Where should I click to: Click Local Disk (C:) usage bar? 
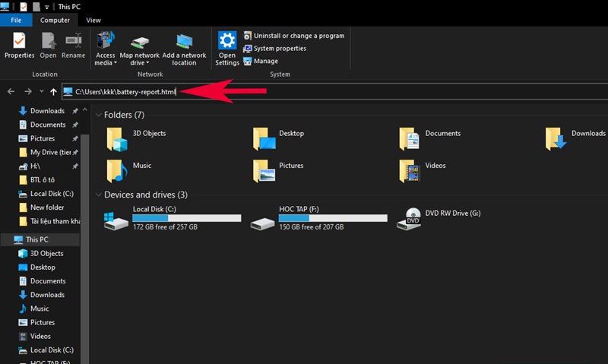(x=186, y=219)
